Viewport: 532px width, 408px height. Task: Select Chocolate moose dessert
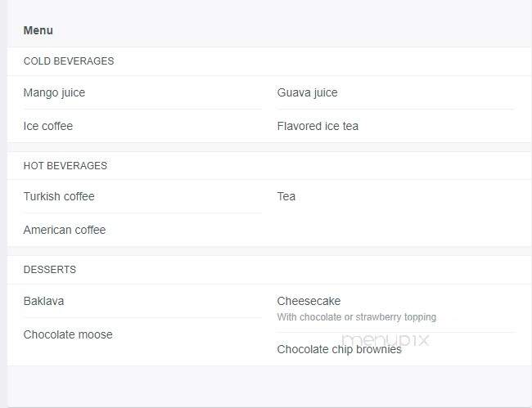(68, 334)
